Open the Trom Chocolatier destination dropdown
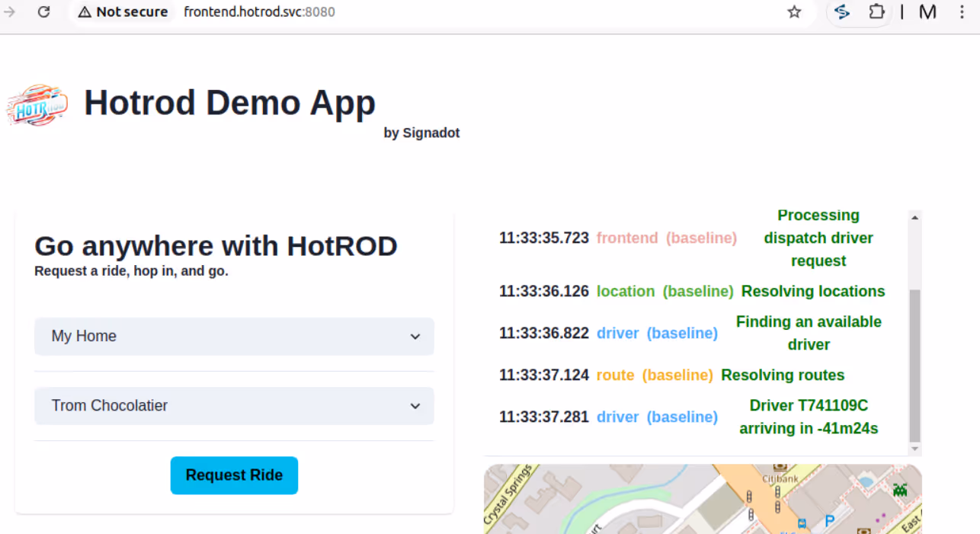980x534 pixels. click(x=234, y=405)
